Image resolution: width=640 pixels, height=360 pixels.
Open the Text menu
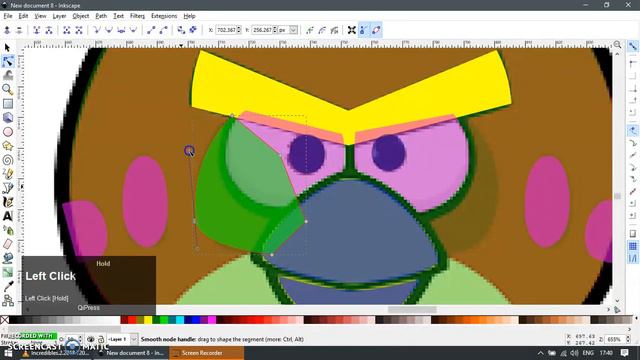(x=118, y=16)
